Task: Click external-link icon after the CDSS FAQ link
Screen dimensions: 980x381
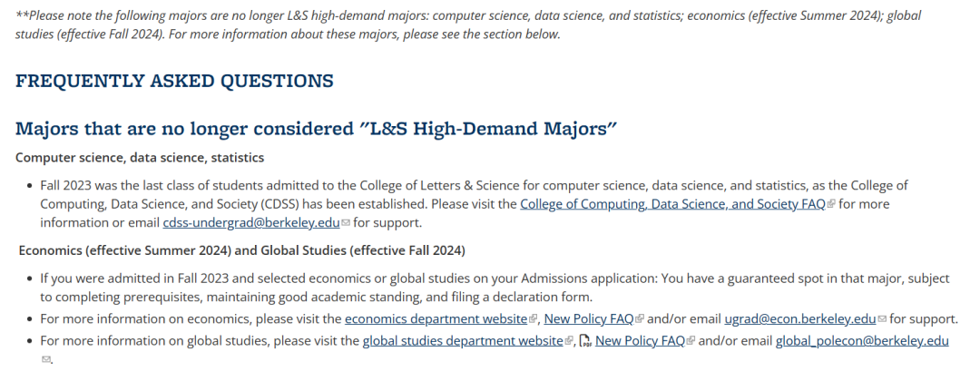Action: click(x=830, y=204)
